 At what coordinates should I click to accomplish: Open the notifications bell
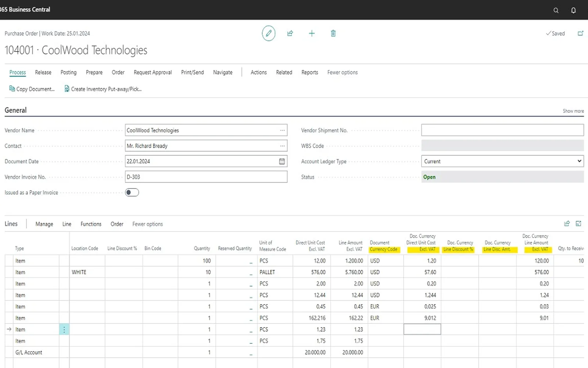click(573, 10)
